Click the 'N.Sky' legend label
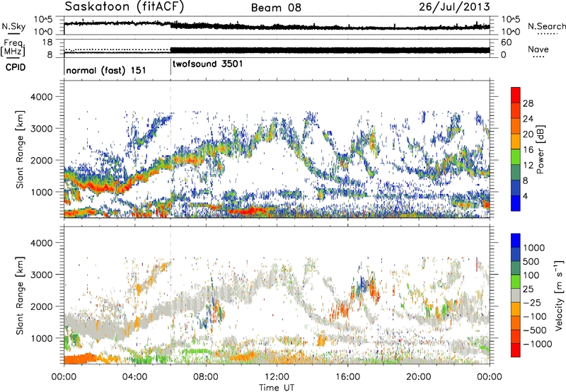The image size is (566, 392). pos(13,26)
